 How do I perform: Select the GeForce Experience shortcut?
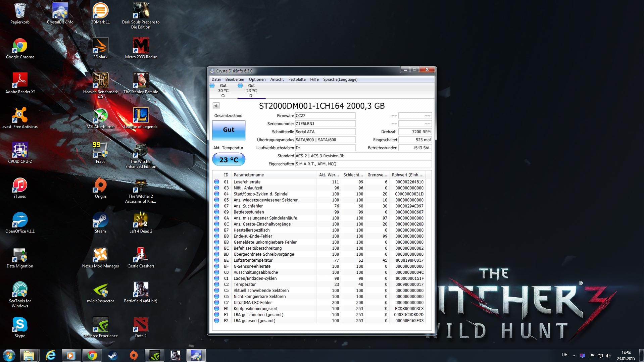coord(100,328)
